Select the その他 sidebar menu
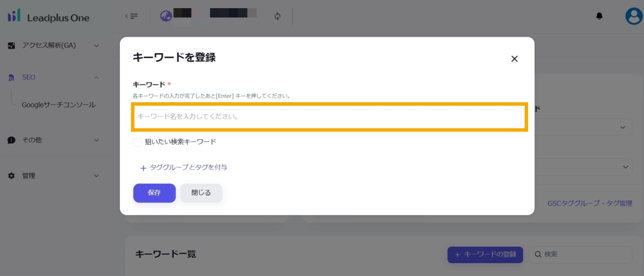 [x=32, y=140]
